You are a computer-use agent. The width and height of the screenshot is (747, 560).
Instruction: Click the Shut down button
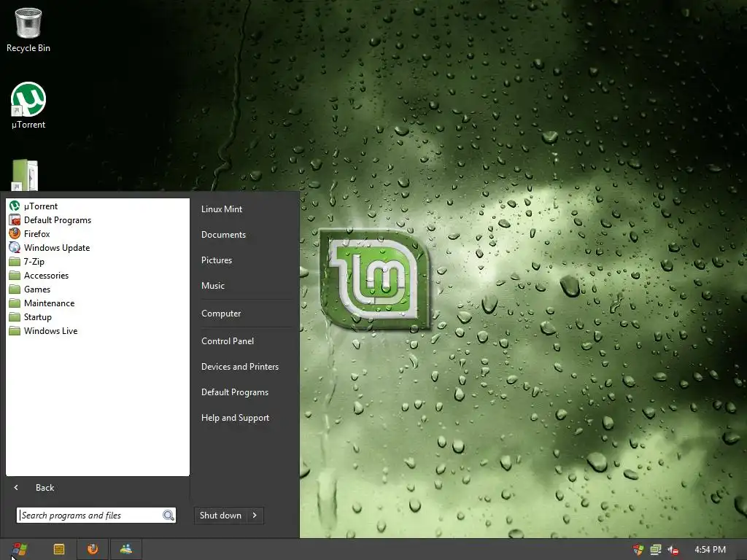[x=220, y=516]
